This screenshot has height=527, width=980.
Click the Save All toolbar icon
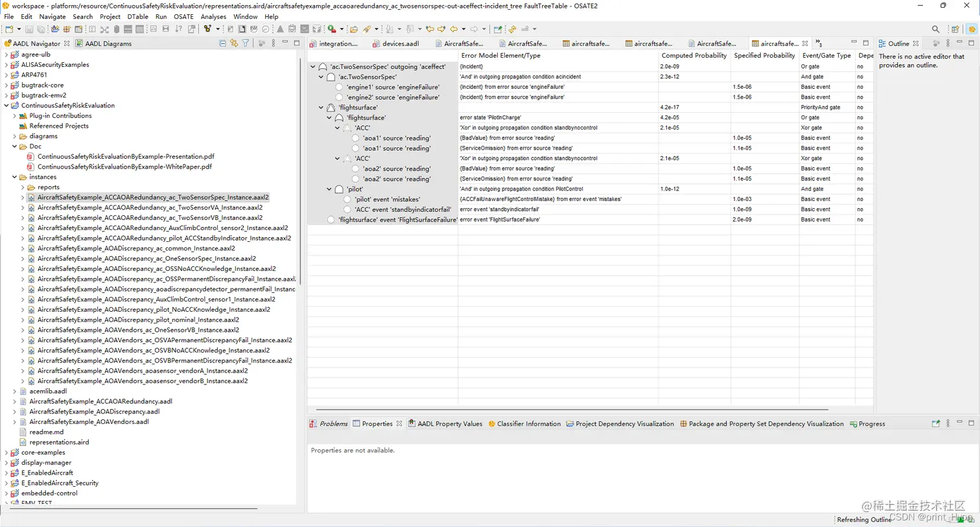(41, 29)
